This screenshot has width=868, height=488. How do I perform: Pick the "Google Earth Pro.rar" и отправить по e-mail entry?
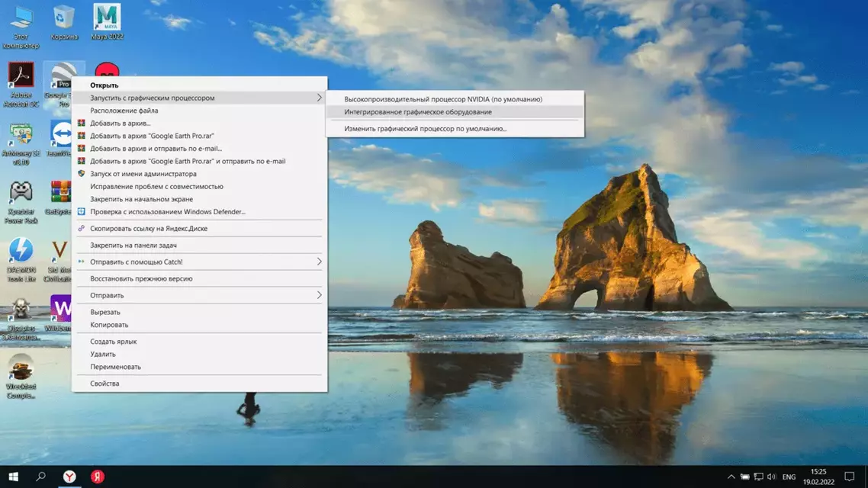click(199, 161)
